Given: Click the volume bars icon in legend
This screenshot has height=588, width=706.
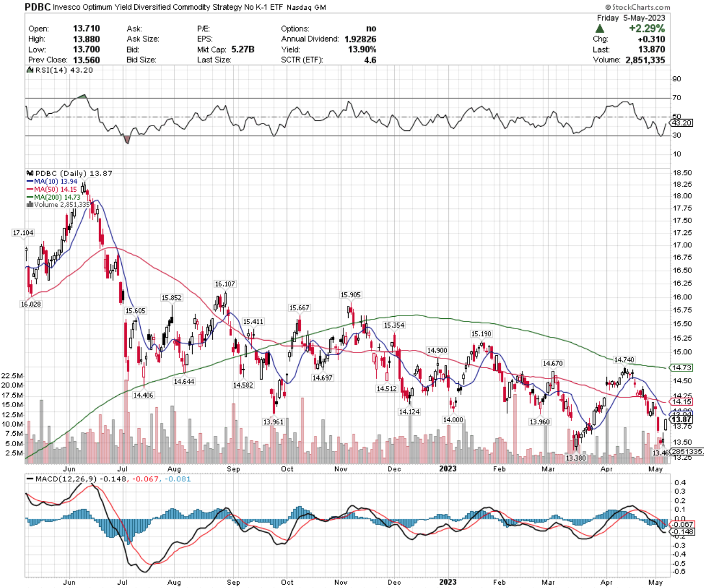Looking at the screenshot, I should (x=30, y=205).
